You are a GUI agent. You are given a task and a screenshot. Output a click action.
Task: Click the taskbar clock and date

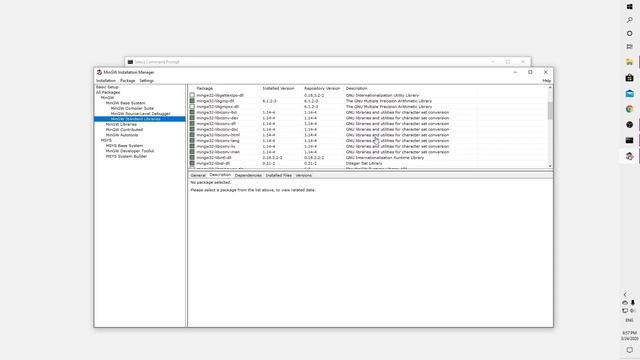point(629,336)
